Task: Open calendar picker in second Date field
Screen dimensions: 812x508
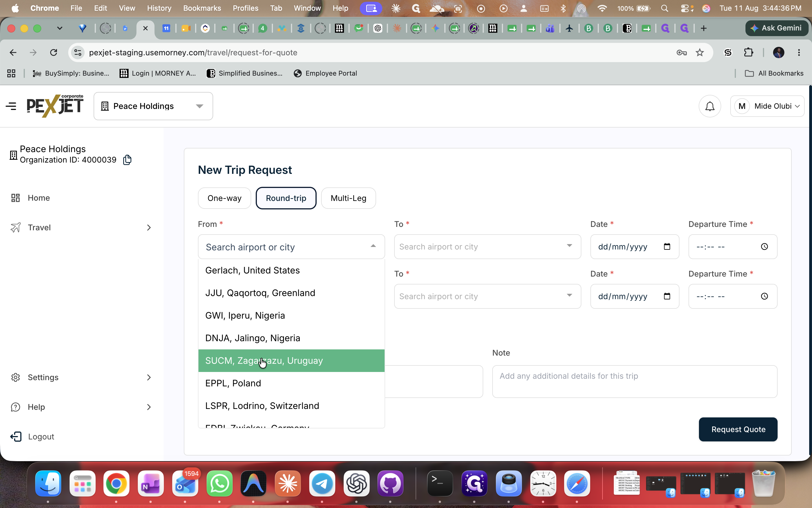Action: 667,296
